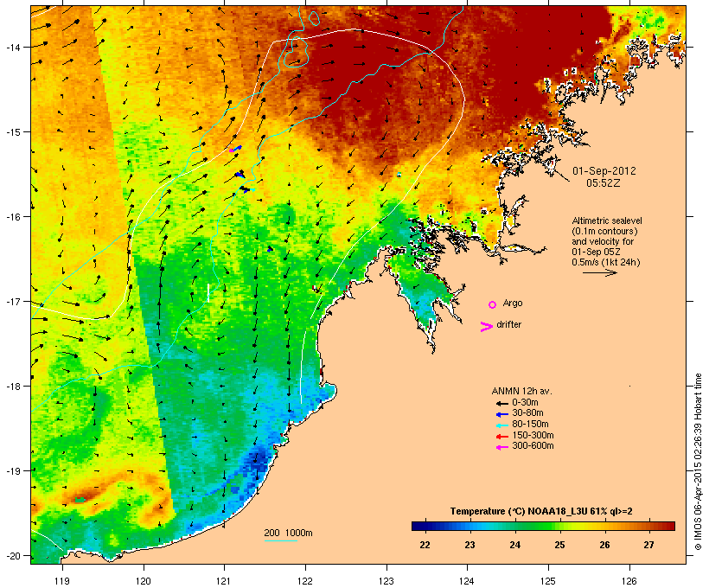This screenshot has height=588, width=709.
Task: Click the latitude axis label -16
Action: pos(12,217)
